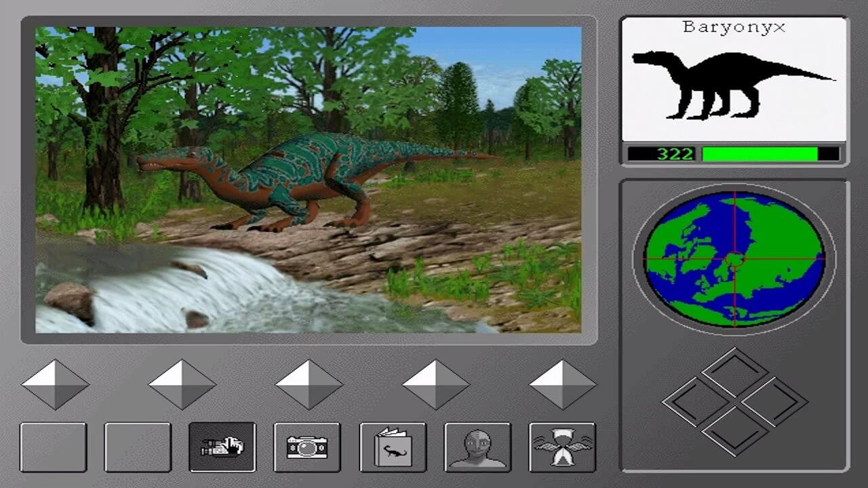Click the guide face portrait icon
Screen dimensions: 868x488
click(x=477, y=447)
